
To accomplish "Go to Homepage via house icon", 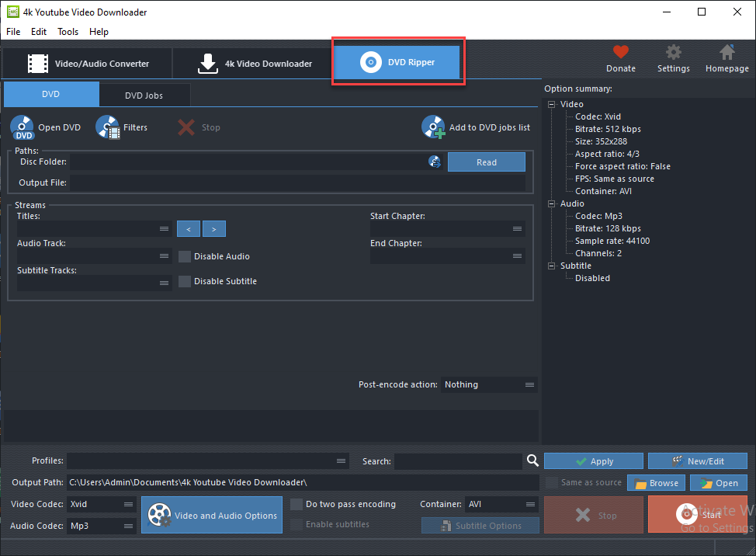I will point(727,53).
